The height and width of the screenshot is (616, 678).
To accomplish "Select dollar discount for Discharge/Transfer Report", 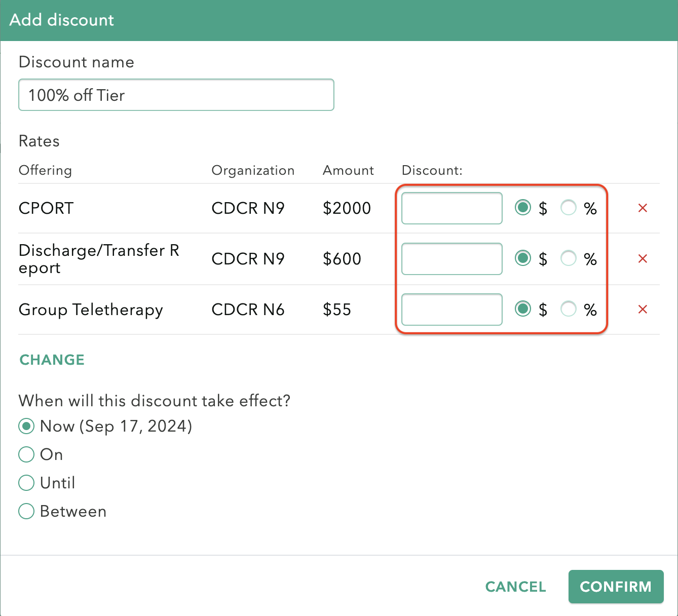I will click(x=523, y=258).
